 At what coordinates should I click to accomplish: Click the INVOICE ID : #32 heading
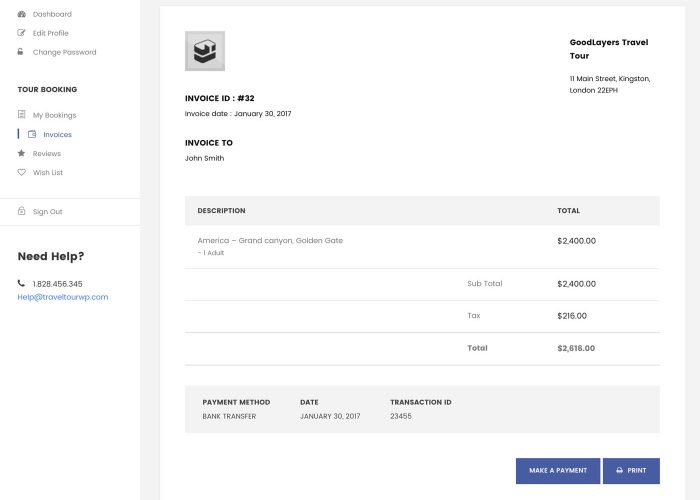(220, 98)
